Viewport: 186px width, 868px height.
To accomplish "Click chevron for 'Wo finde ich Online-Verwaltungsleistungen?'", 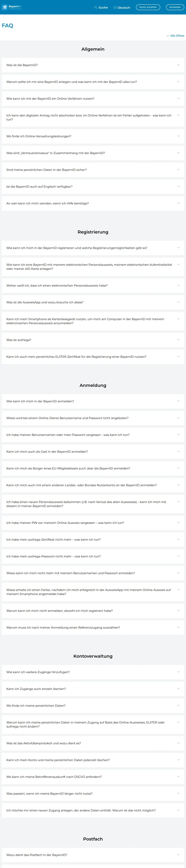I will [x=178, y=136].
